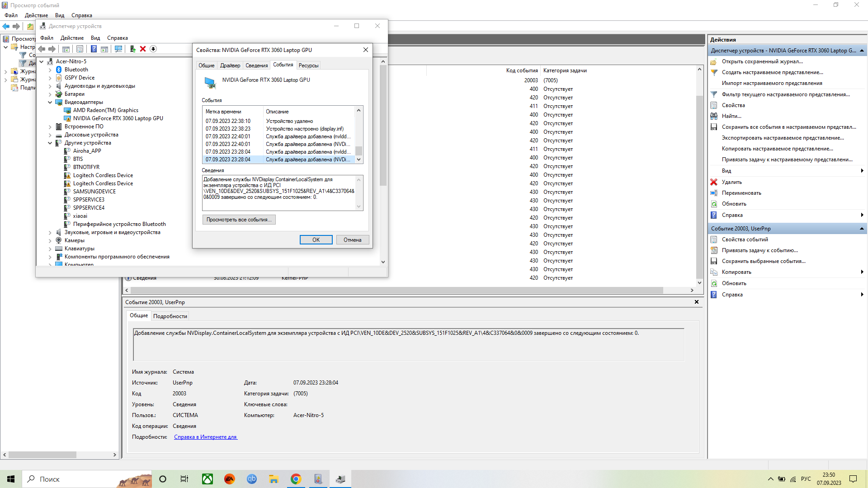Image resolution: width=868 pixels, height=488 pixels.
Task: Click РУС language indicator in tray
Action: point(806,479)
